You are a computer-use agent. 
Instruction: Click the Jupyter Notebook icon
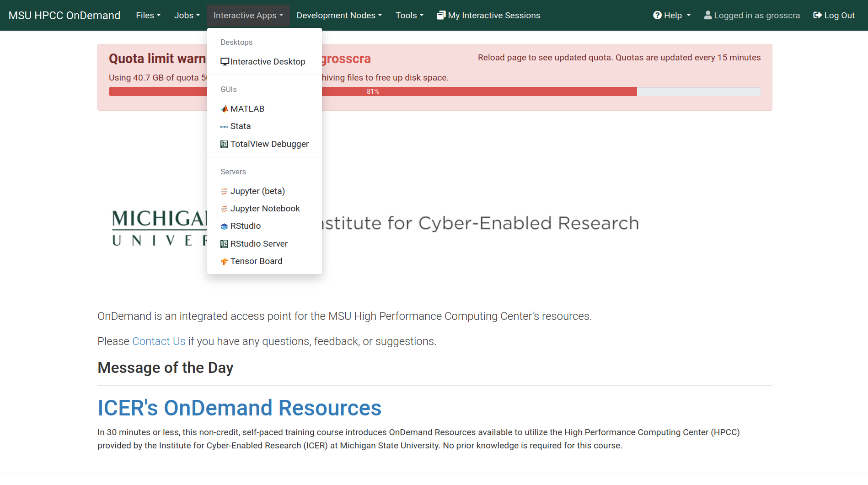tap(224, 209)
